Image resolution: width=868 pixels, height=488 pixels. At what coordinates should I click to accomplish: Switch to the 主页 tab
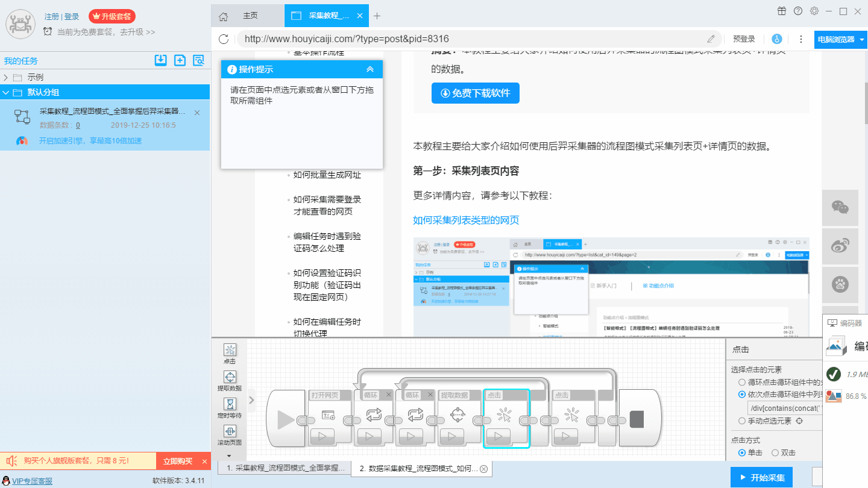[x=247, y=16]
